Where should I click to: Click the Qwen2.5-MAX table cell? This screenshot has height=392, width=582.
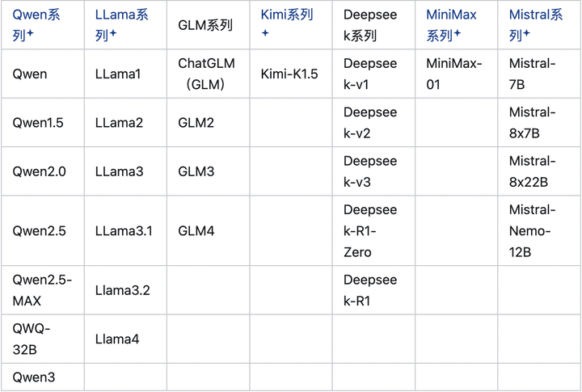point(42,290)
